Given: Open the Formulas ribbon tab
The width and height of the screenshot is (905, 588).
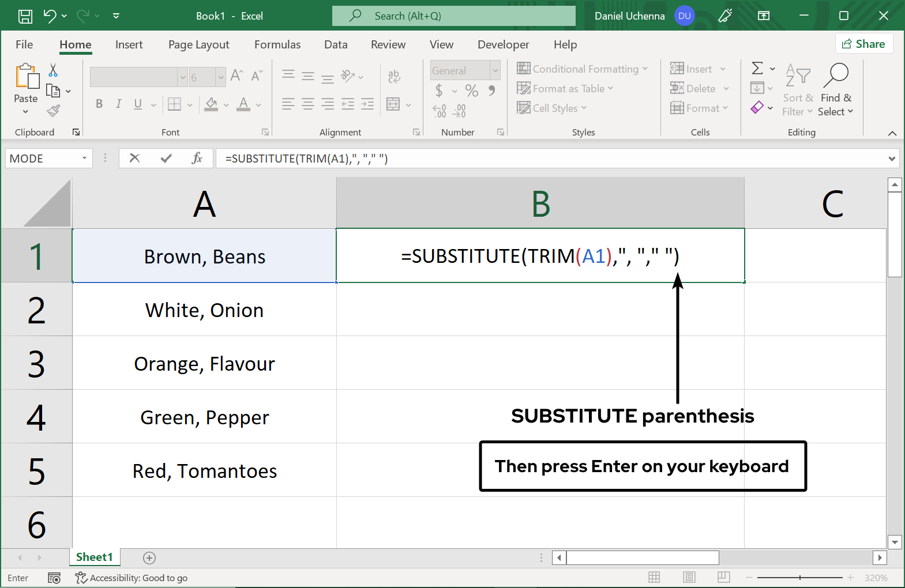Looking at the screenshot, I should pyautogui.click(x=277, y=44).
